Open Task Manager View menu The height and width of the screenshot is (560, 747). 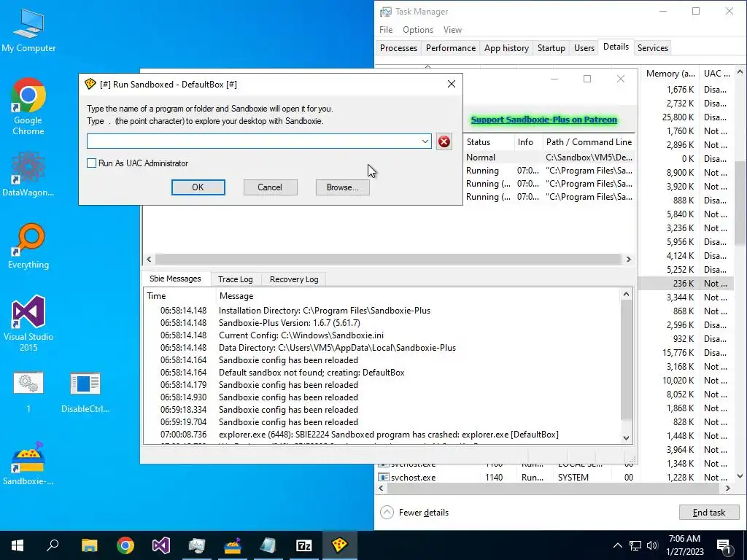(x=452, y=29)
